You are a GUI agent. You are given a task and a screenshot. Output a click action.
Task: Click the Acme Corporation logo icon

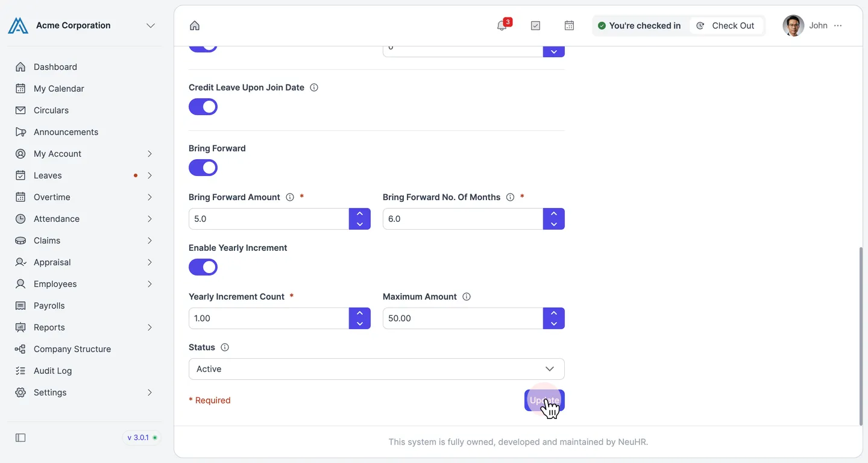pos(18,25)
